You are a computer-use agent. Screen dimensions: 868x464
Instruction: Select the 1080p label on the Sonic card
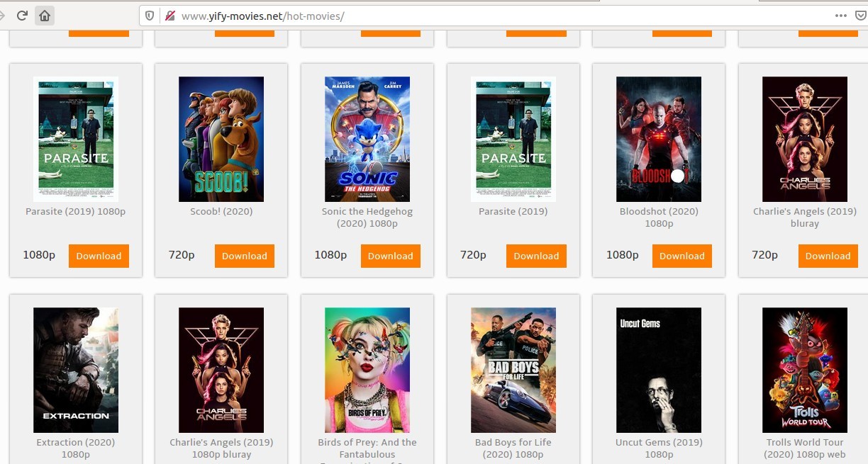[x=330, y=255]
